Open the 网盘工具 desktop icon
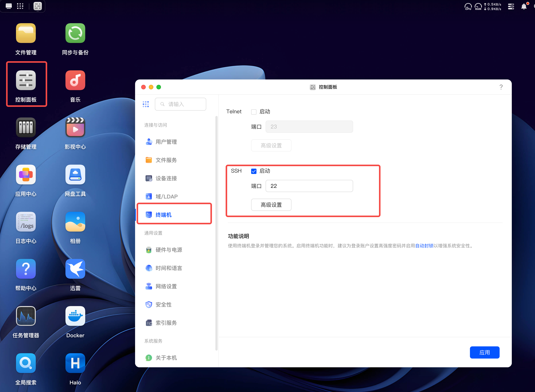 click(75, 175)
